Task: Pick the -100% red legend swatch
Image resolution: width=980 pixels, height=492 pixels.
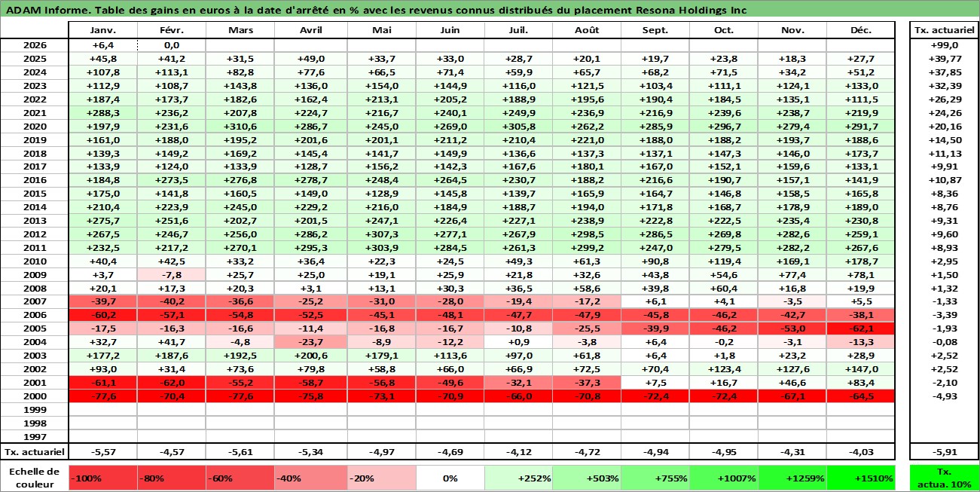Action: pos(102,477)
